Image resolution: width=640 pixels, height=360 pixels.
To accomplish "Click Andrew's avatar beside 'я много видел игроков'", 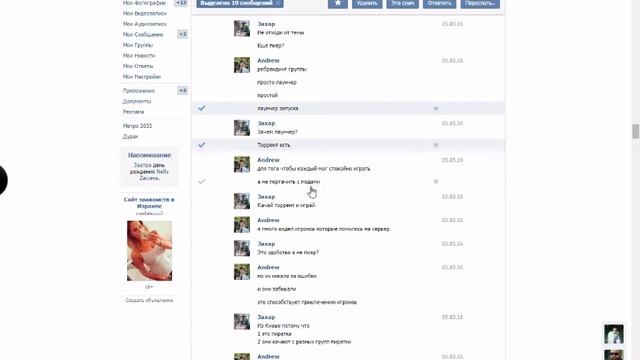I will 242,225.
